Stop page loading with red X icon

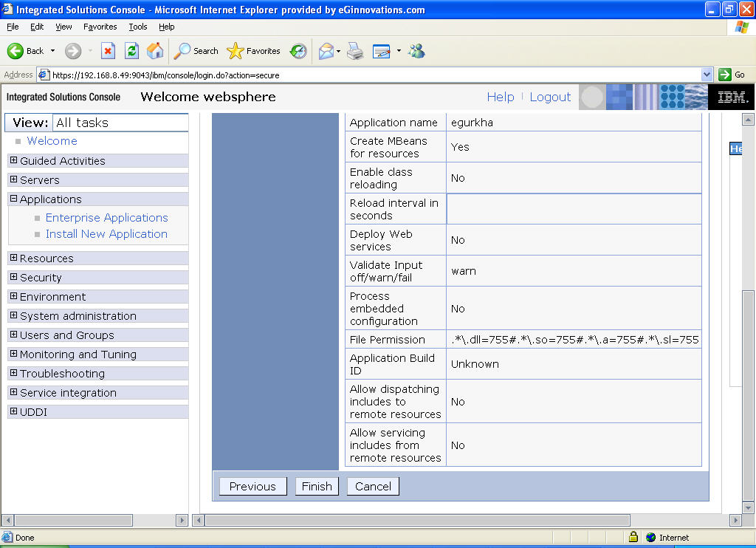[108, 51]
